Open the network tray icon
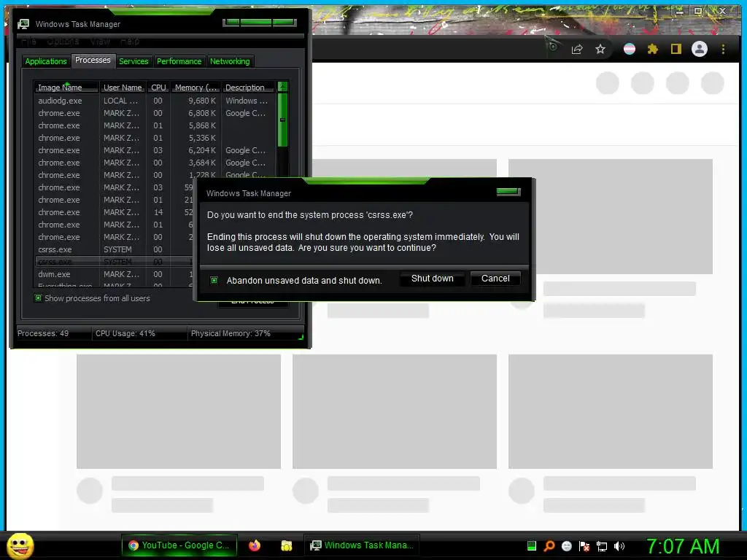Image resolution: width=747 pixels, height=560 pixels. click(602, 546)
